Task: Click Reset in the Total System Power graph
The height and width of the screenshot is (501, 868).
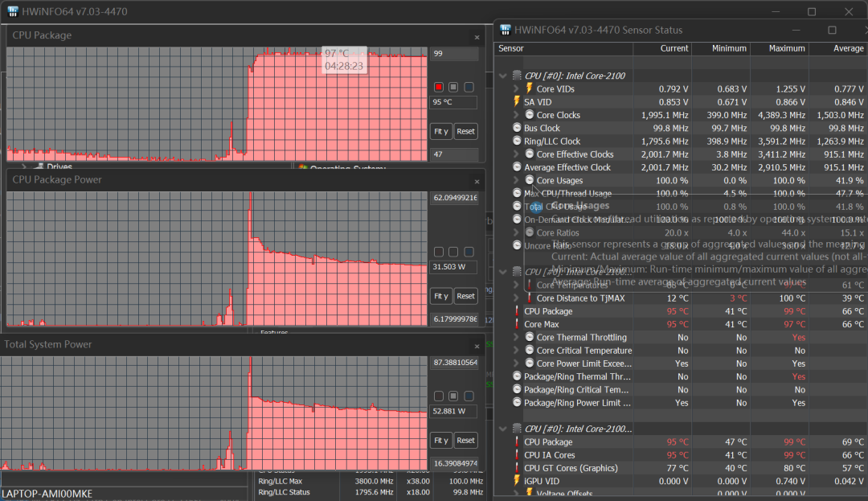Action: [465, 440]
